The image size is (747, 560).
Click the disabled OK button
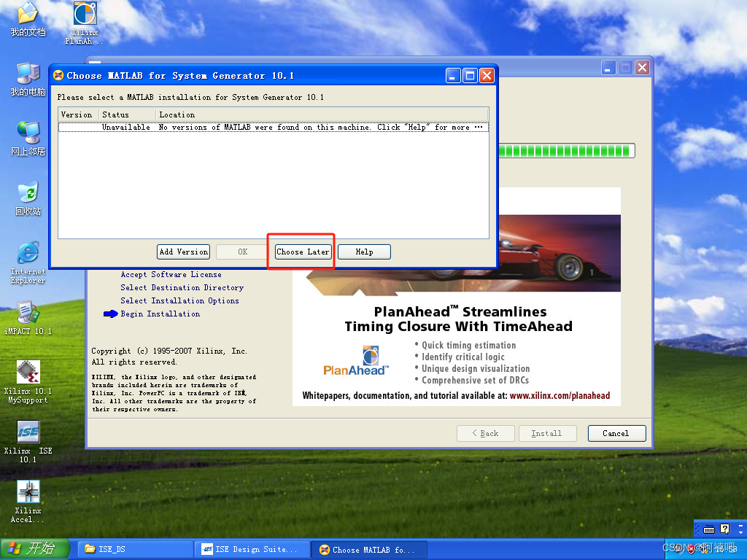(x=242, y=252)
